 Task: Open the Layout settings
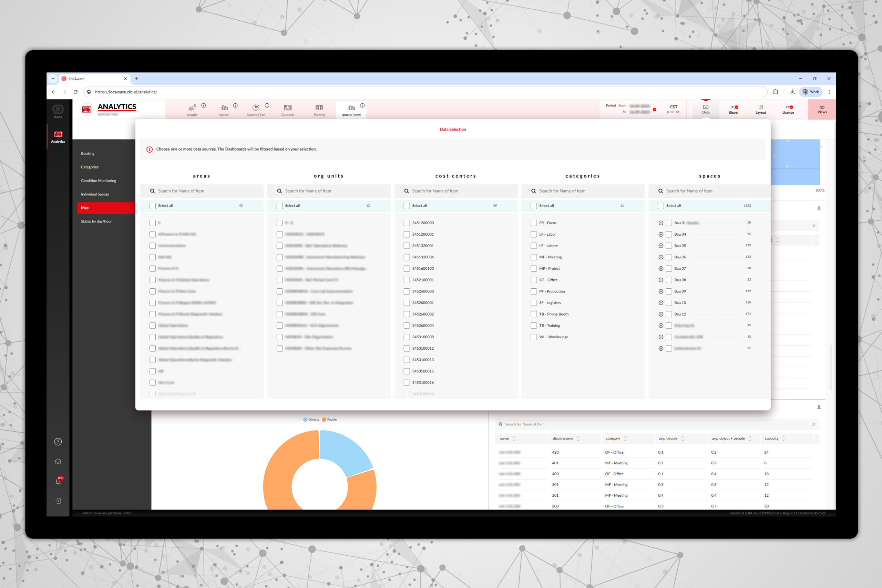[760, 109]
